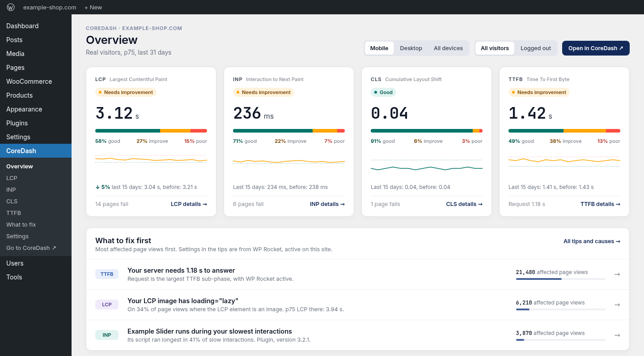
Task: Open Products in the sidebar
Action: [36, 95]
